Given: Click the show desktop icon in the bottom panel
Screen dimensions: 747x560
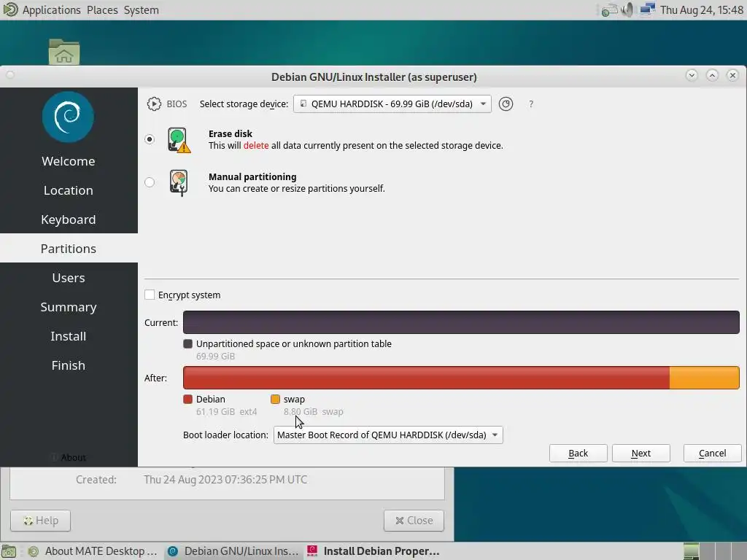Looking at the screenshot, I should tap(9, 551).
